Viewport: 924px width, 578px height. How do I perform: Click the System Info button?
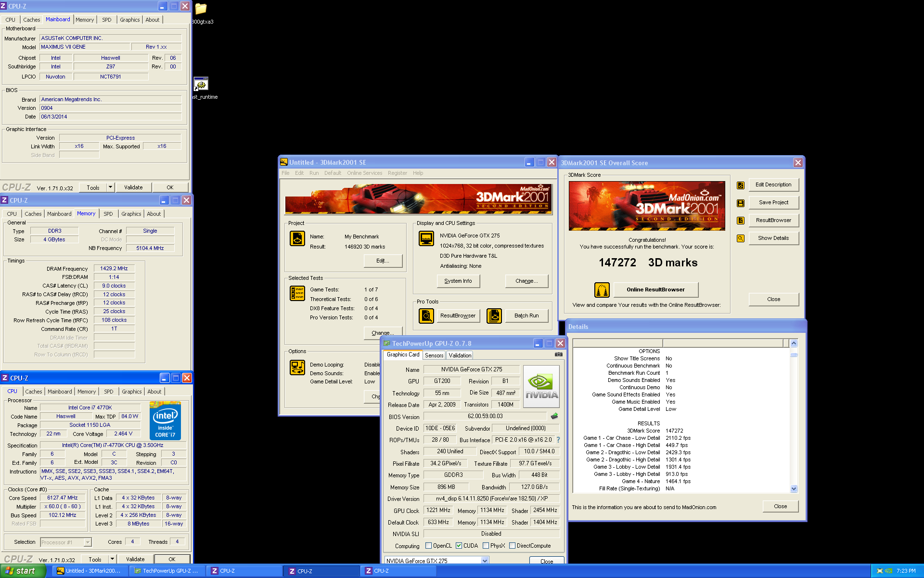click(458, 281)
